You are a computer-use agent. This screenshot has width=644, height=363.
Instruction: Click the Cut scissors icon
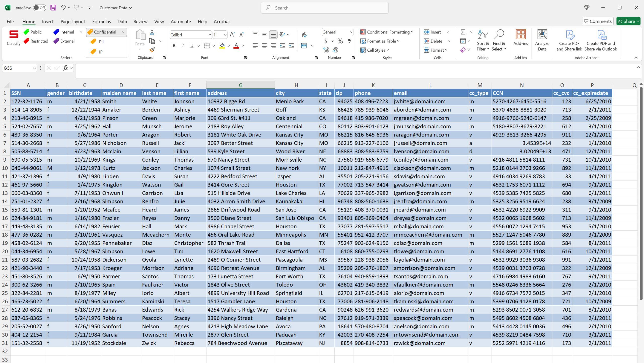click(152, 32)
